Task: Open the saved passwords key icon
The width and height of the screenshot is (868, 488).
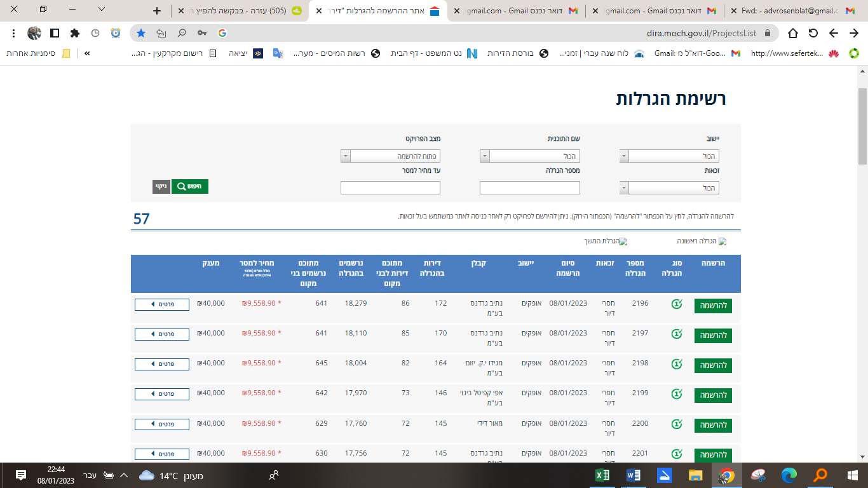Action: pyautogui.click(x=202, y=33)
